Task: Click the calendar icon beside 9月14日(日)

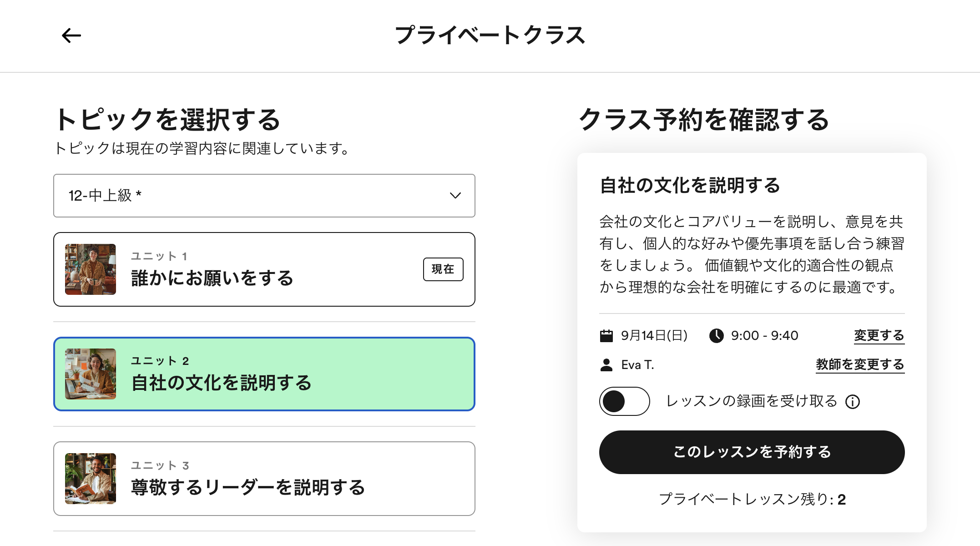Action: pos(606,336)
